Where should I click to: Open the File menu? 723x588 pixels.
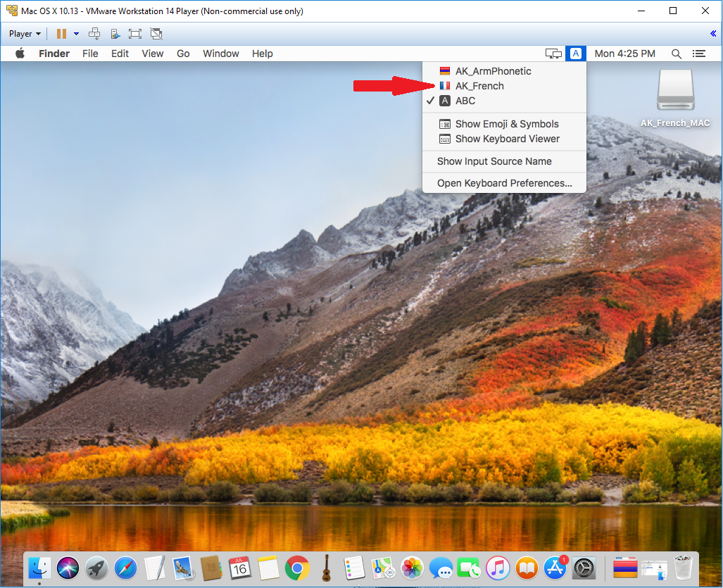point(90,54)
